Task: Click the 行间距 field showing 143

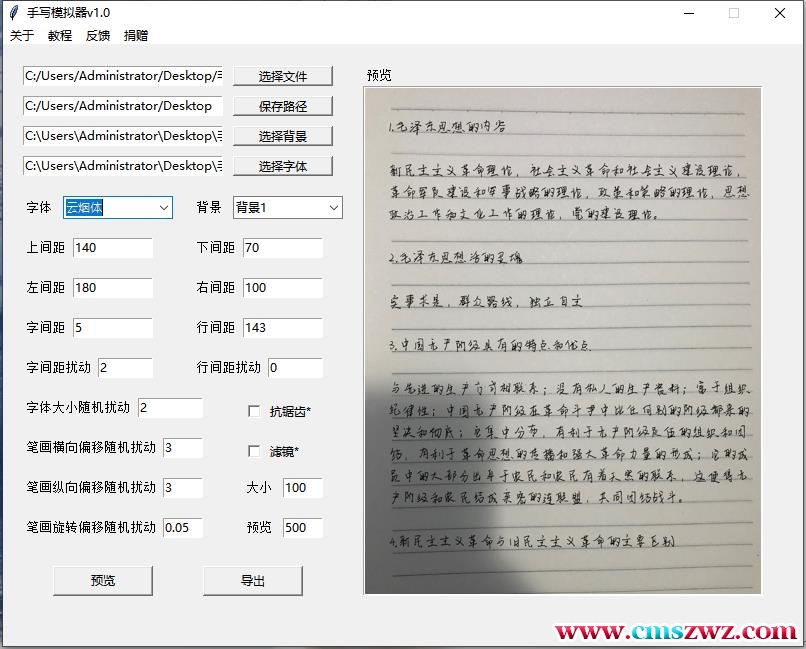Action: click(x=282, y=328)
